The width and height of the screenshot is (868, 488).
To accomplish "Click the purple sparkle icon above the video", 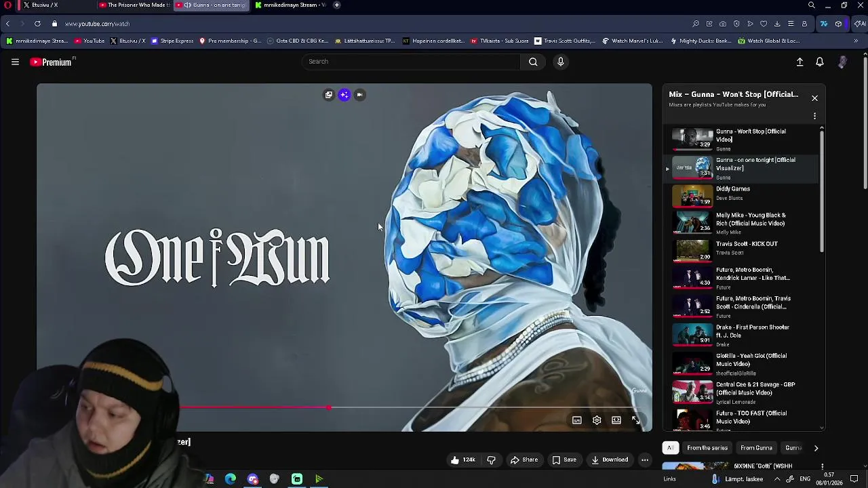I will (x=344, y=95).
